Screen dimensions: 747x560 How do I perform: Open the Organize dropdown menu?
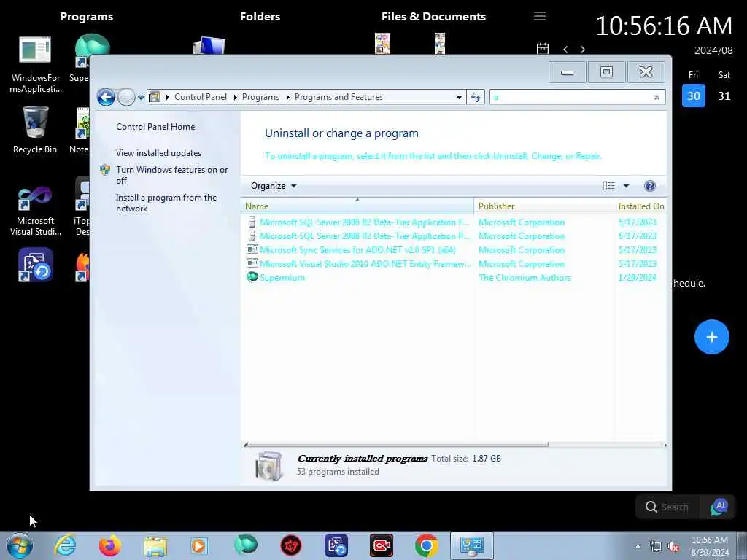[274, 186]
